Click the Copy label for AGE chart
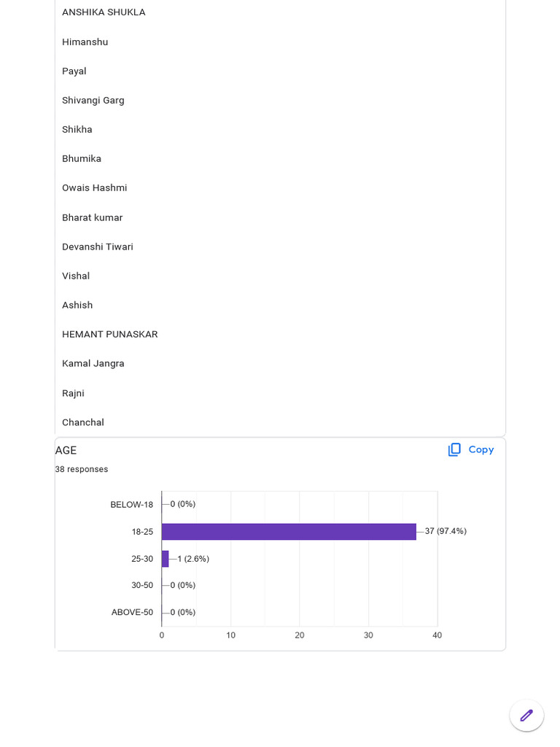Screen dimensions: 560x747 click(x=481, y=450)
